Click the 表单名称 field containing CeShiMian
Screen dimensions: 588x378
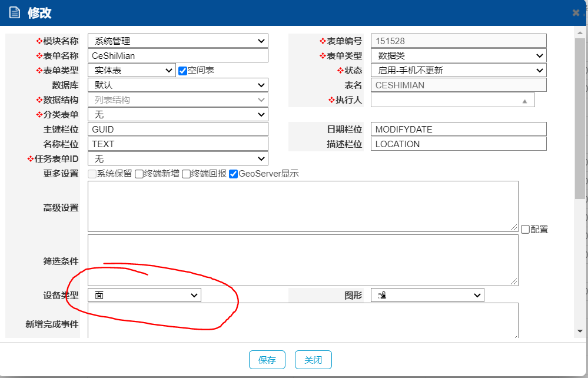point(178,56)
